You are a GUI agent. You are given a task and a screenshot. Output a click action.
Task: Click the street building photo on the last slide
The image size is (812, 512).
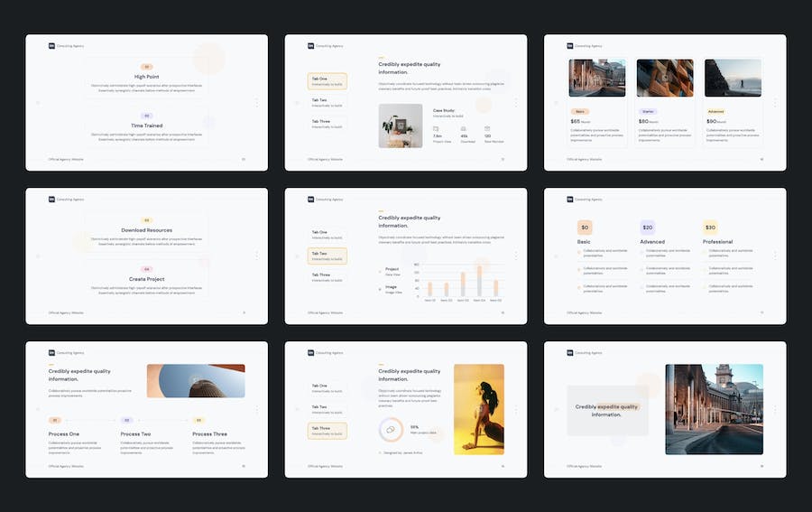tap(714, 409)
